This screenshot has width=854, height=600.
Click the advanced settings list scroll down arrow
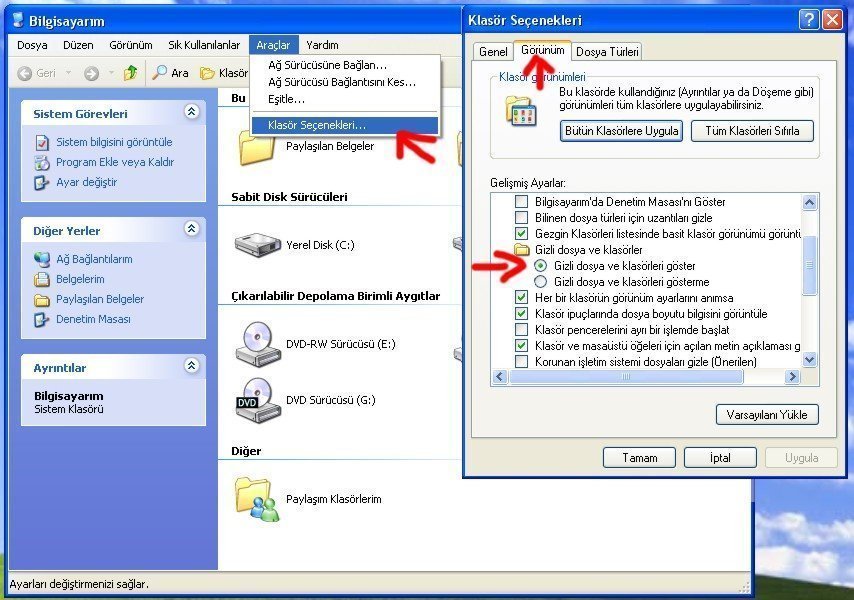810,360
